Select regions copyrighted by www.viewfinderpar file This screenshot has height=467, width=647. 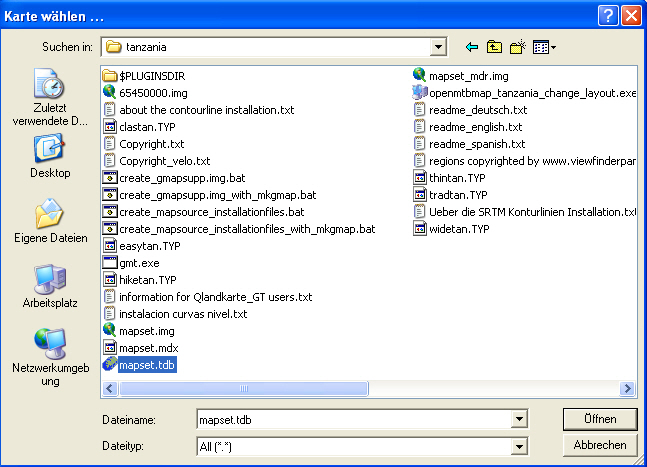click(x=532, y=161)
